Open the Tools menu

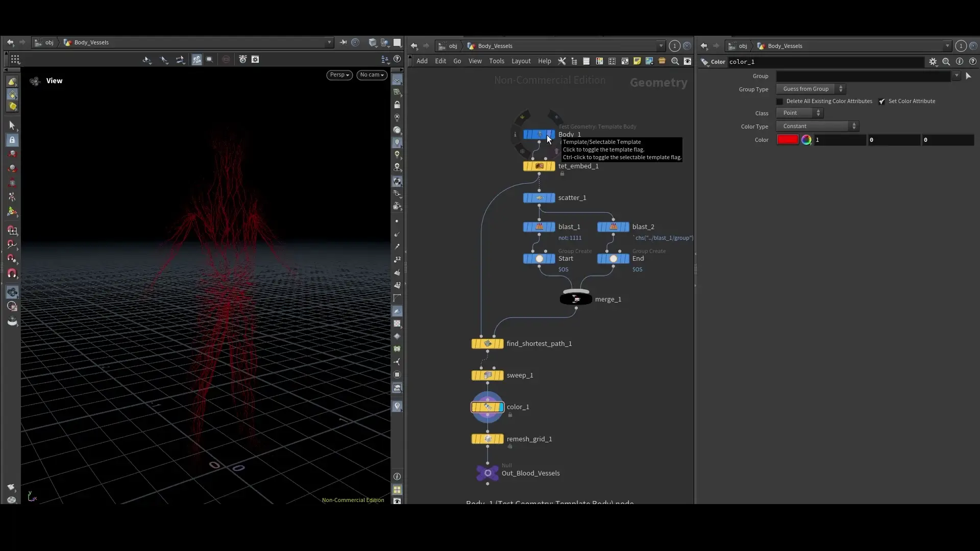pyautogui.click(x=497, y=61)
